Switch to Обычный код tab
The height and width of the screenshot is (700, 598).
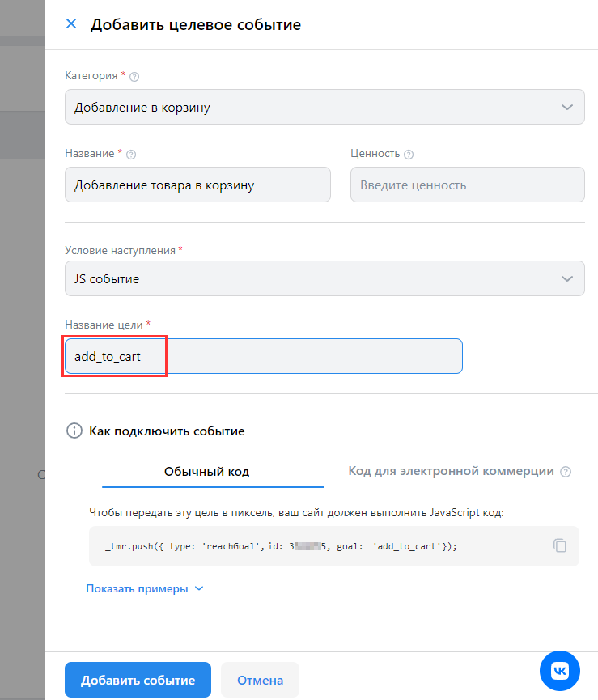tap(206, 472)
